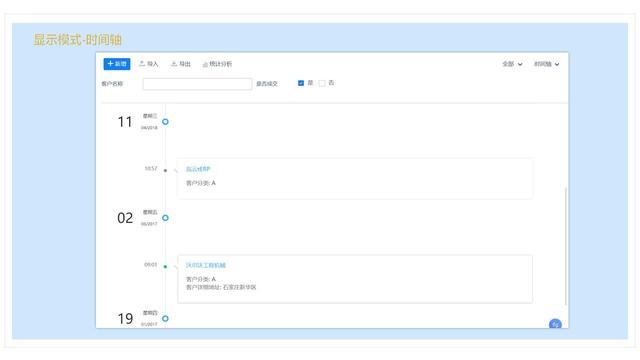The width and height of the screenshot is (640, 360).
Task: Expand the 全部 filter dropdown
Action: [x=512, y=64]
